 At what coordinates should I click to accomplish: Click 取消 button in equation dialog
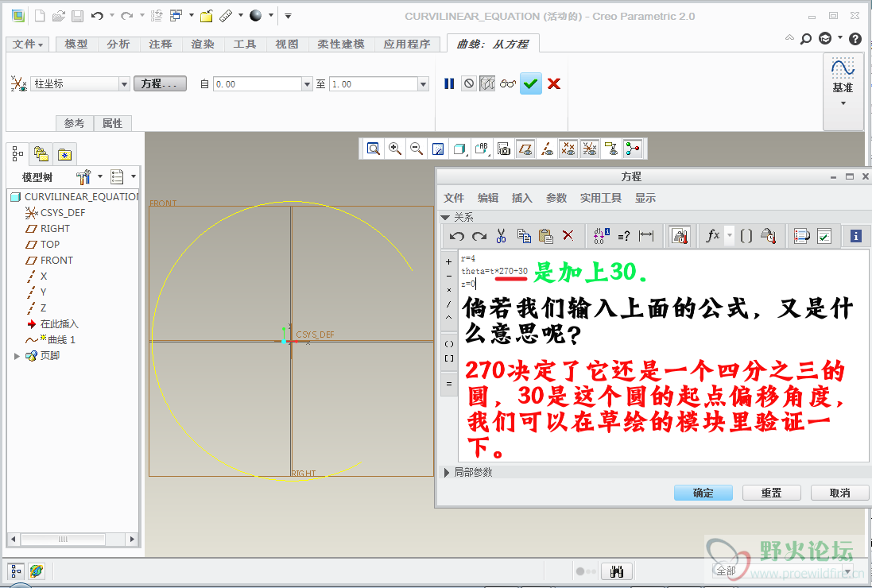pyautogui.click(x=839, y=493)
